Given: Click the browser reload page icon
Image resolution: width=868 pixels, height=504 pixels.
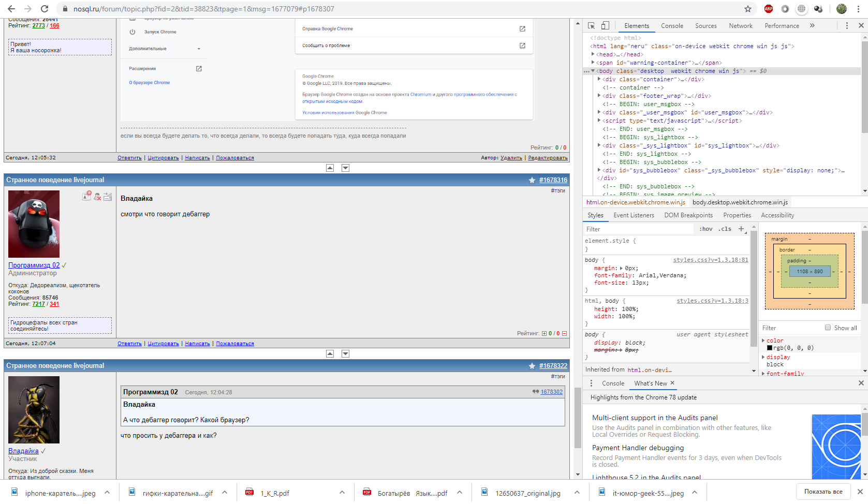Looking at the screenshot, I should point(45,9).
